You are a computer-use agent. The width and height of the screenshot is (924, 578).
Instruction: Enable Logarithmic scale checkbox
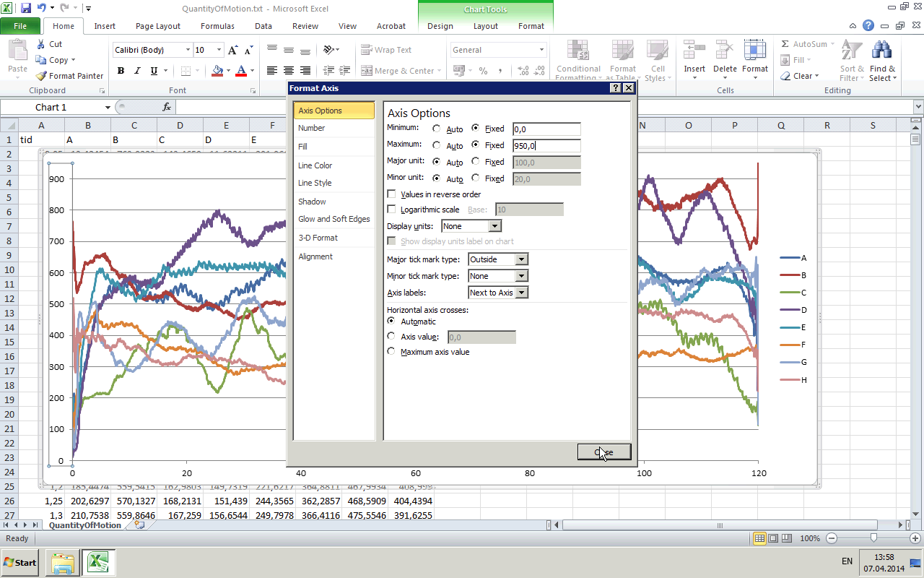tap(392, 210)
